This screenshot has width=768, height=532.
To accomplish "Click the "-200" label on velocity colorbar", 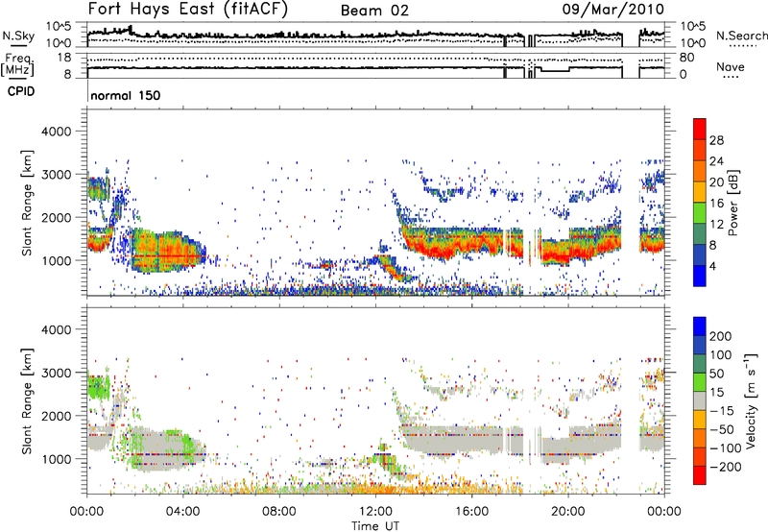I will [x=725, y=467].
